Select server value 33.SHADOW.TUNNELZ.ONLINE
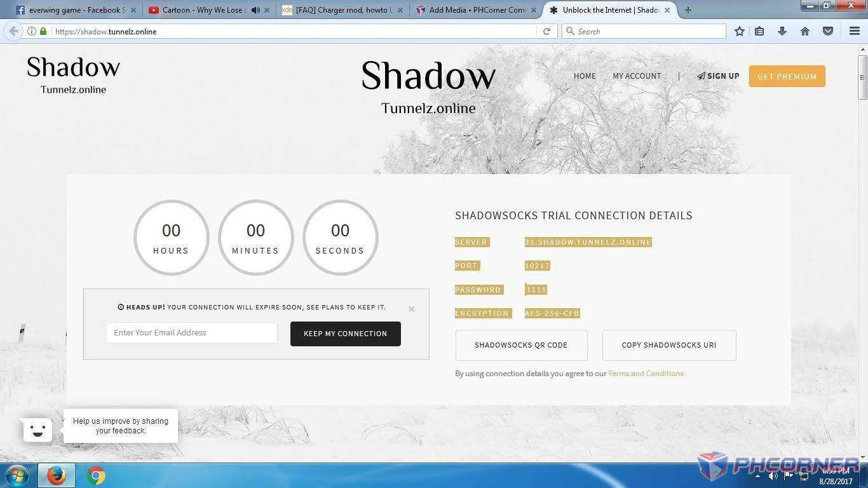This screenshot has width=868, height=488. 588,242
